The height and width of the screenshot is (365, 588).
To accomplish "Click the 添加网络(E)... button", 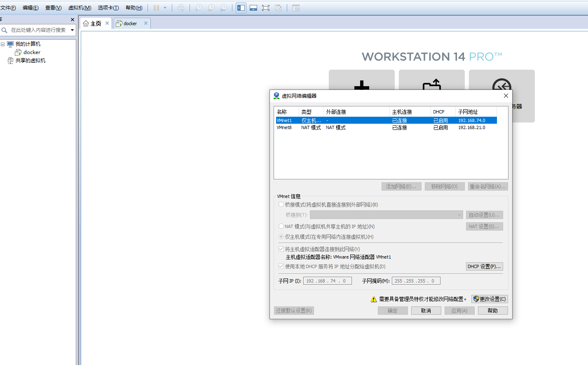I will (401, 186).
